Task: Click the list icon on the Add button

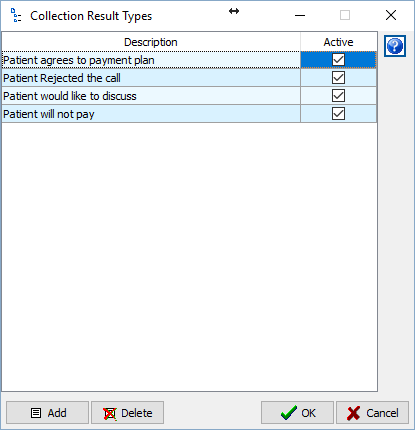Action: [36, 413]
